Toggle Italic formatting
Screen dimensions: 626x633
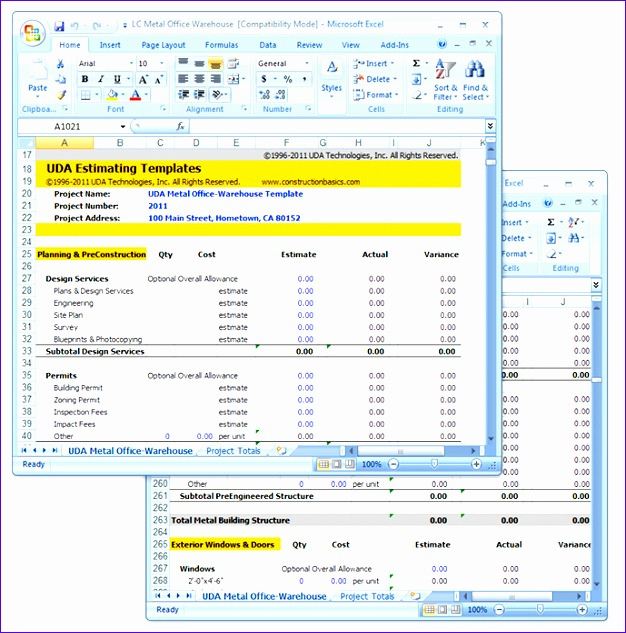coord(101,79)
